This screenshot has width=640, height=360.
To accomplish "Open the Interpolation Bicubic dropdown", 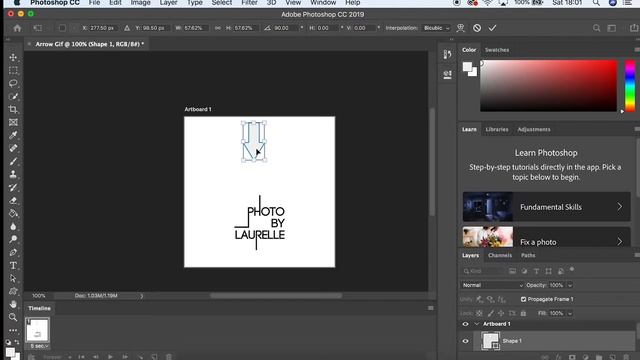I will point(436,28).
